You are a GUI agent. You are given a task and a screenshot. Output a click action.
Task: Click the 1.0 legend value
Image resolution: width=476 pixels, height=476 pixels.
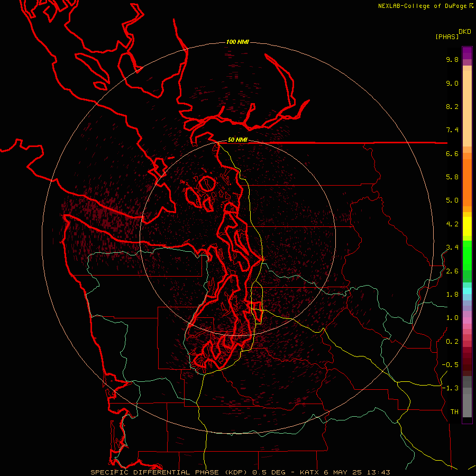tap(452, 318)
